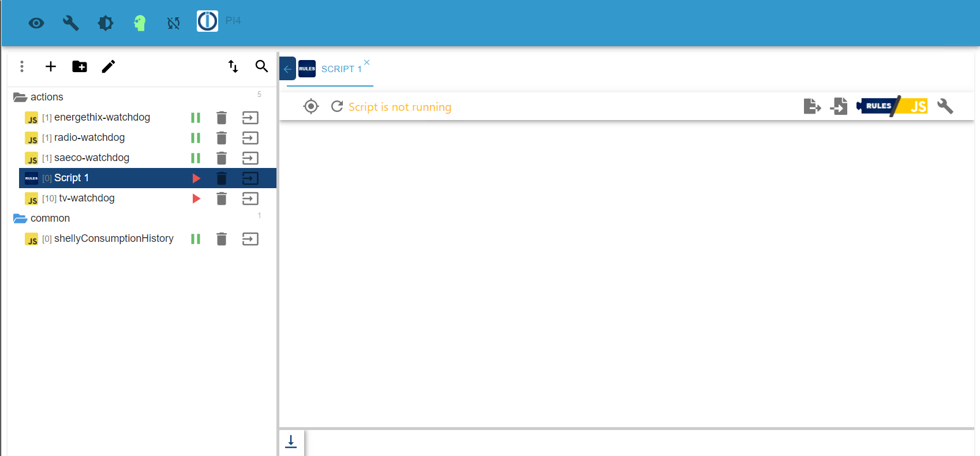The image size is (980, 456).
Task: Open tv-watchdog with arrow icon
Action: tap(250, 199)
